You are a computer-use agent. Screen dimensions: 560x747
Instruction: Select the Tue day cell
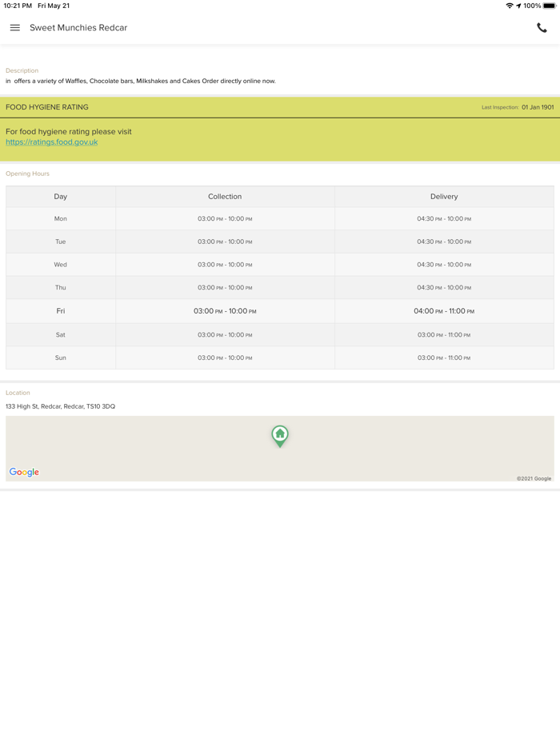61,242
